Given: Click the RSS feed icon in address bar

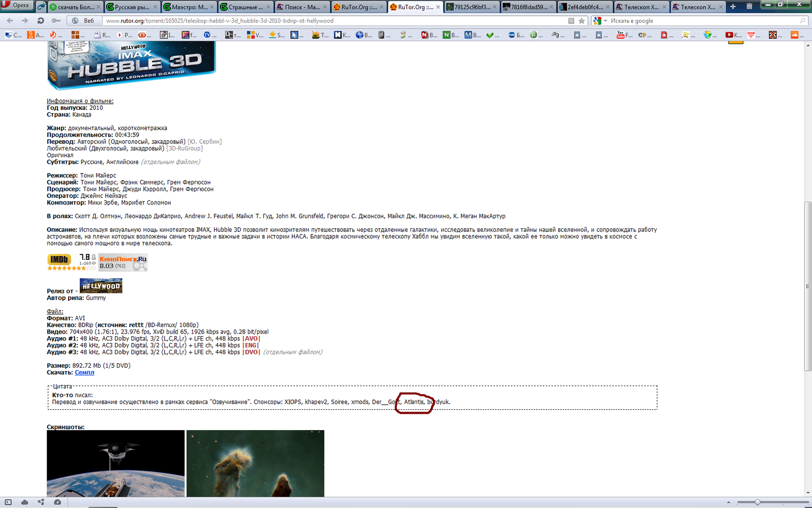Looking at the screenshot, I should tap(571, 21).
